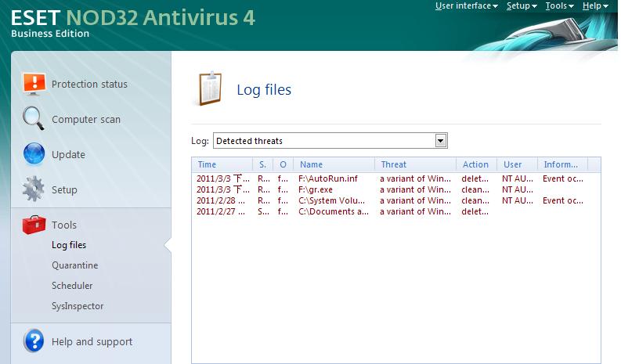Click the Detected threats combo box

point(330,141)
